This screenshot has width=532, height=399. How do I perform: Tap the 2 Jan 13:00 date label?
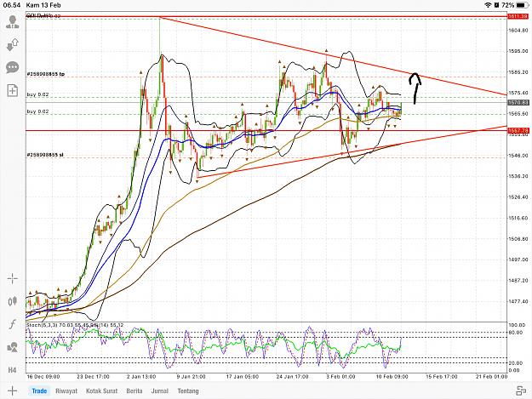click(x=141, y=377)
